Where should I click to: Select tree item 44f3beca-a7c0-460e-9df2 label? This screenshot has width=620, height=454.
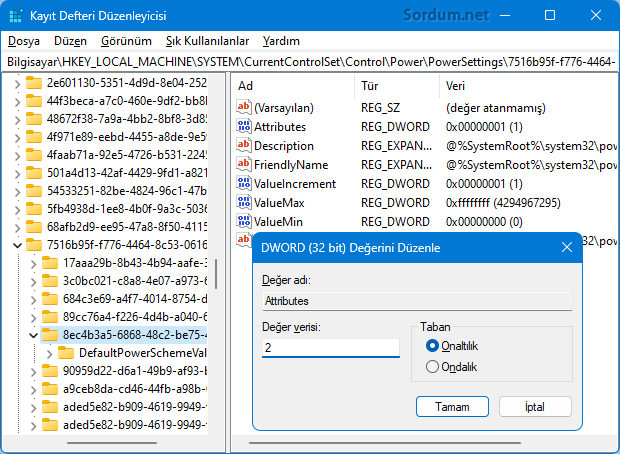(127, 101)
